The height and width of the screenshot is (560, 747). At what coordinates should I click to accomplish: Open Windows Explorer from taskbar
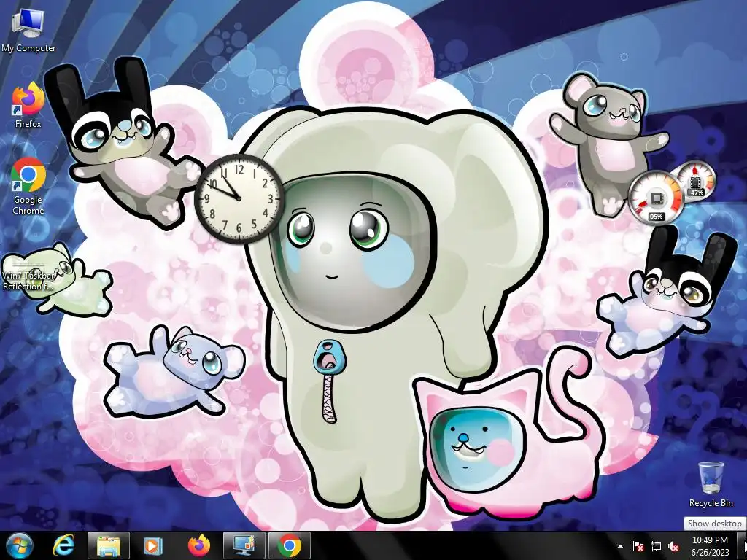click(x=109, y=545)
